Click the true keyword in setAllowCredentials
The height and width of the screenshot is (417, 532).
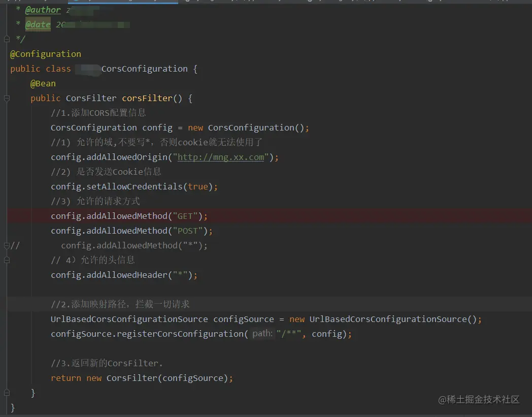pyautogui.click(x=198, y=187)
